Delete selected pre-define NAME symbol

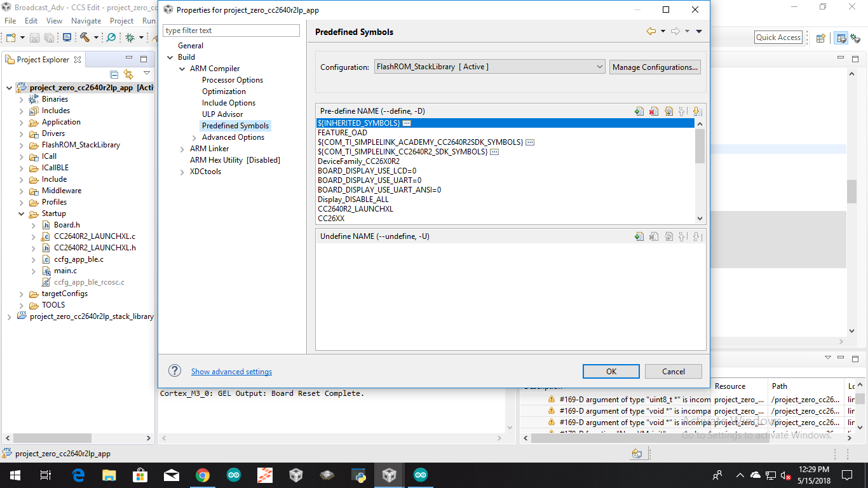coord(654,111)
